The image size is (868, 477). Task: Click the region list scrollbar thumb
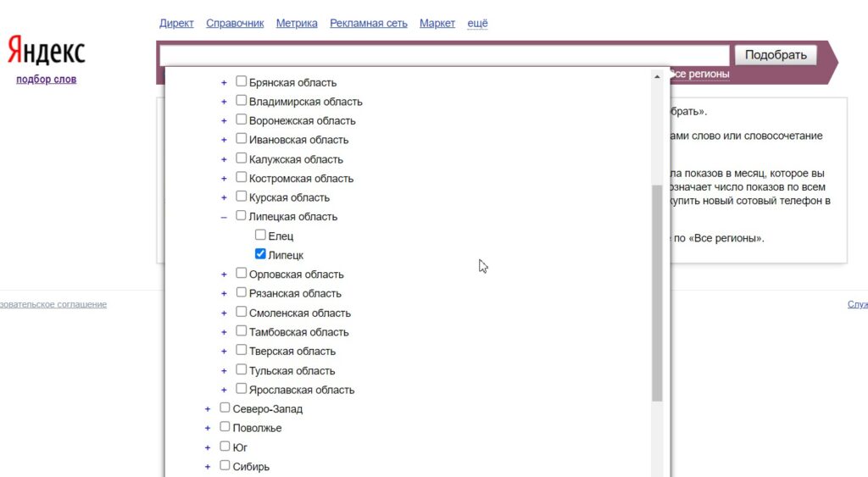click(657, 293)
